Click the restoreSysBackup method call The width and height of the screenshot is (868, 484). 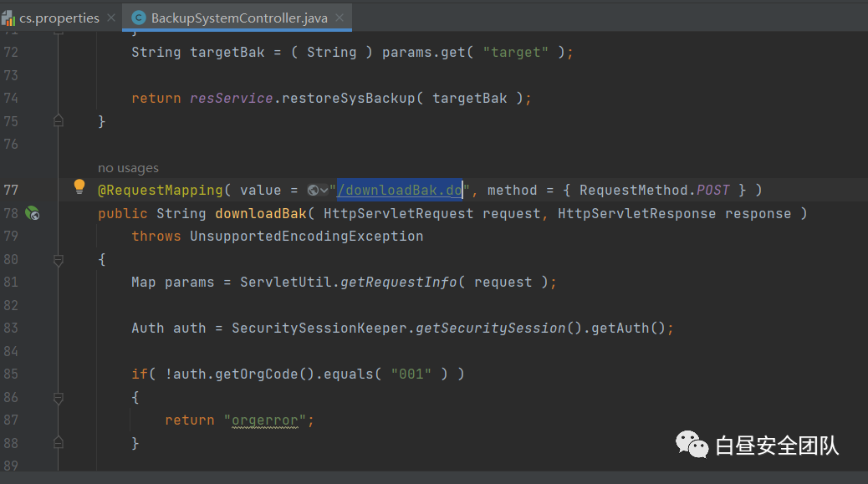(x=348, y=99)
